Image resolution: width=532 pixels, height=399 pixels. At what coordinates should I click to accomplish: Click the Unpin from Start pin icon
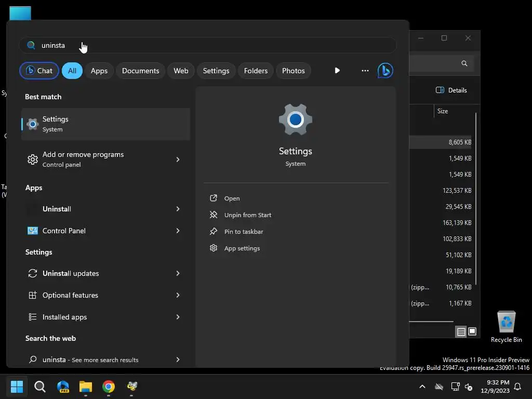214,215
